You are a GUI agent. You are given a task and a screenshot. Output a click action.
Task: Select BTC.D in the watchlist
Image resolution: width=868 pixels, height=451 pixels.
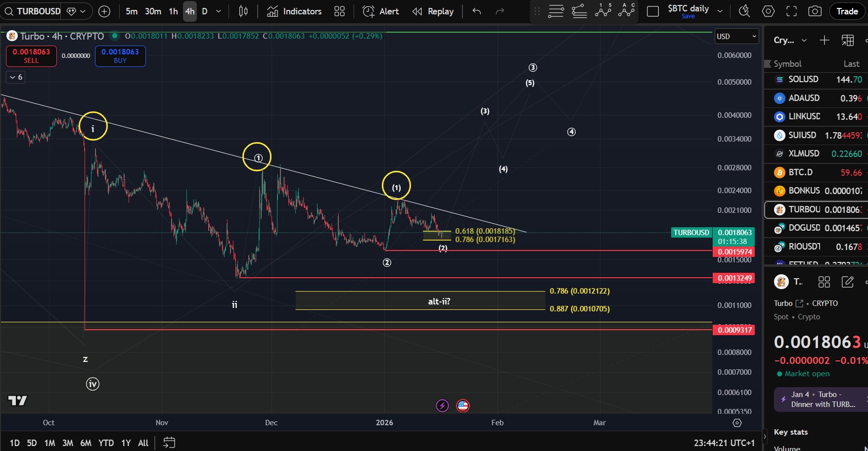pos(816,172)
